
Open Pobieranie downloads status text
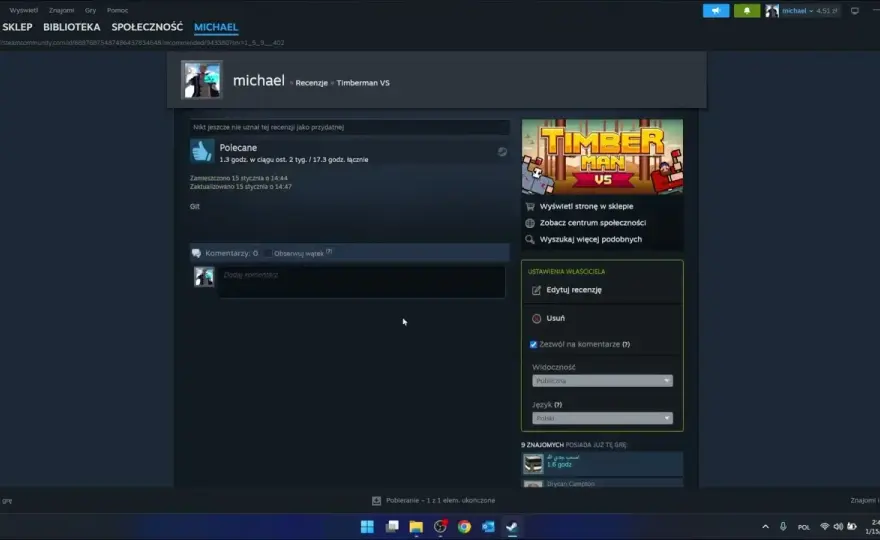click(x=441, y=501)
